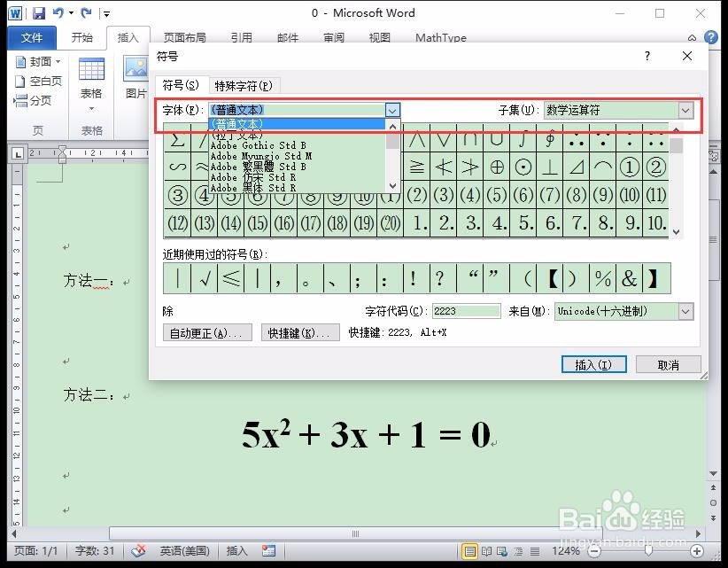
Task: Insert a page break (分页)
Action: click(33, 100)
